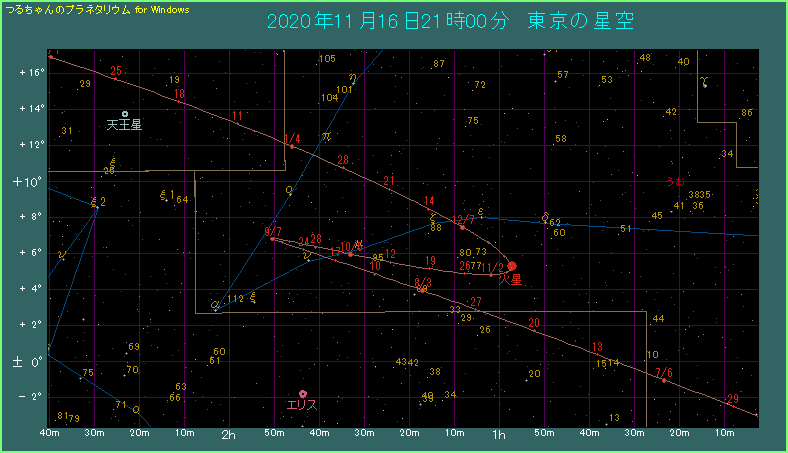Click the 11/2 date marker near Mars
Viewport: 788px width, 453px height.
tap(493, 268)
